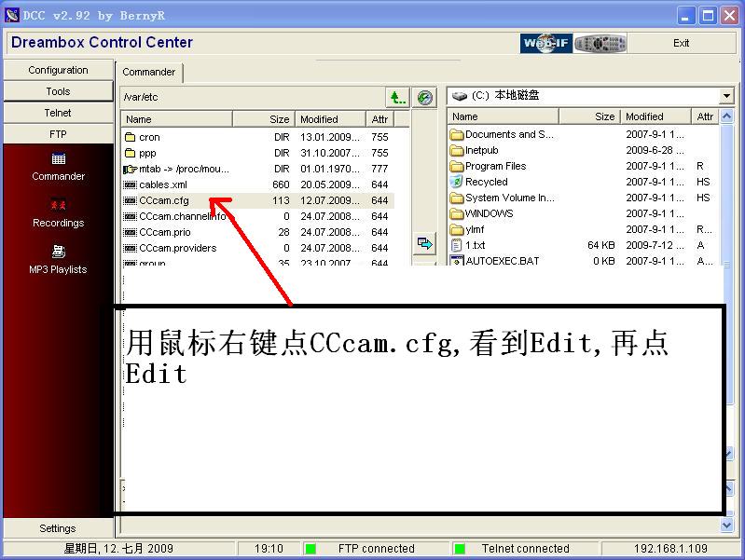
Task: Click the Exit button
Action: pyautogui.click(x=681, y=43)
